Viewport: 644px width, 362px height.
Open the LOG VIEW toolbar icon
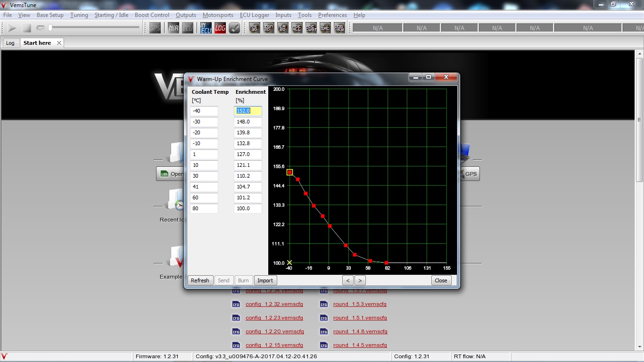point(339,28)
